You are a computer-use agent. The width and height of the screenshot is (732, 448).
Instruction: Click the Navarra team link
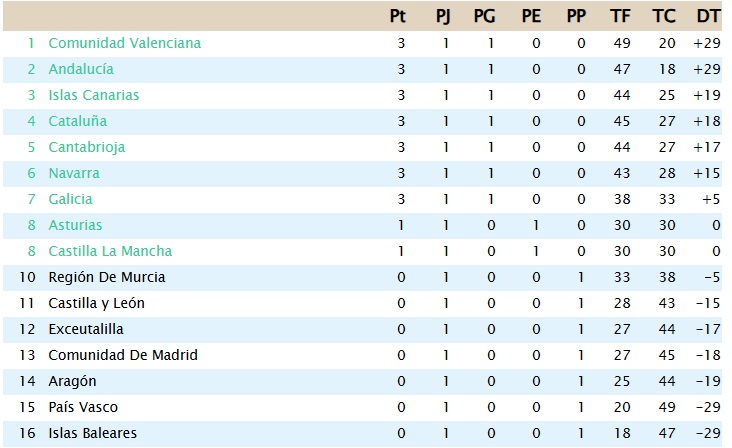[74, 173]
